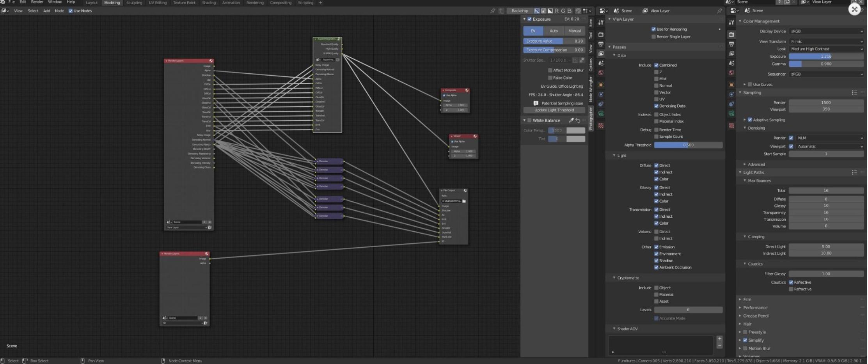
Task: Reset White Balance with the undo arrow icon
Action: click(x=578, y=121)
